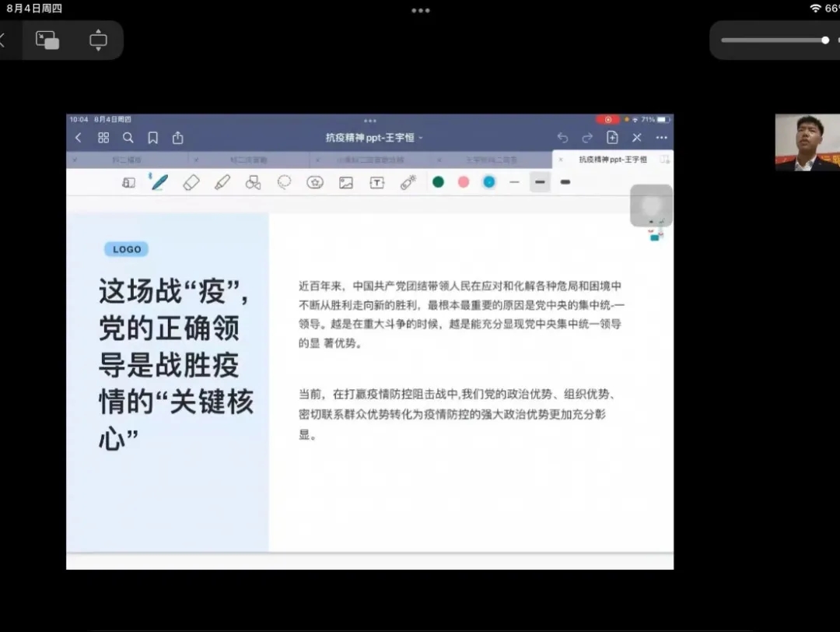Viewport: 840px width, 632px height.
Task: Select the Eraser tool
Action: click(191, 182)
